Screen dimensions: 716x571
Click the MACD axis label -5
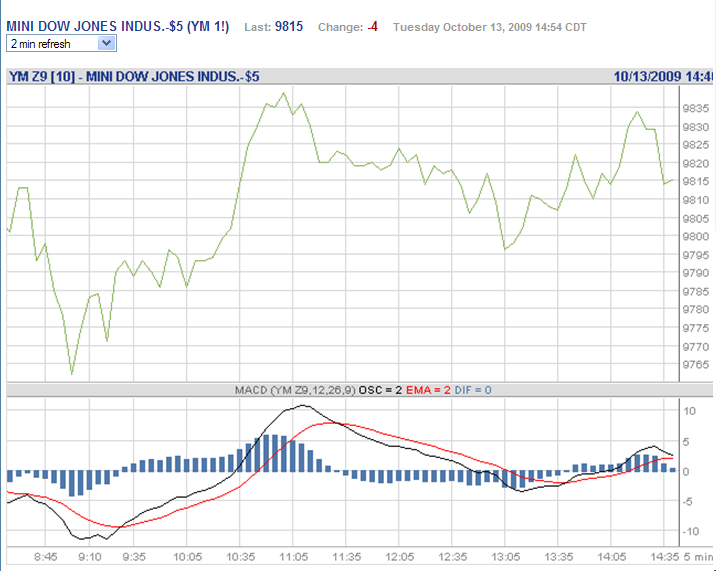tap(690, 502)
